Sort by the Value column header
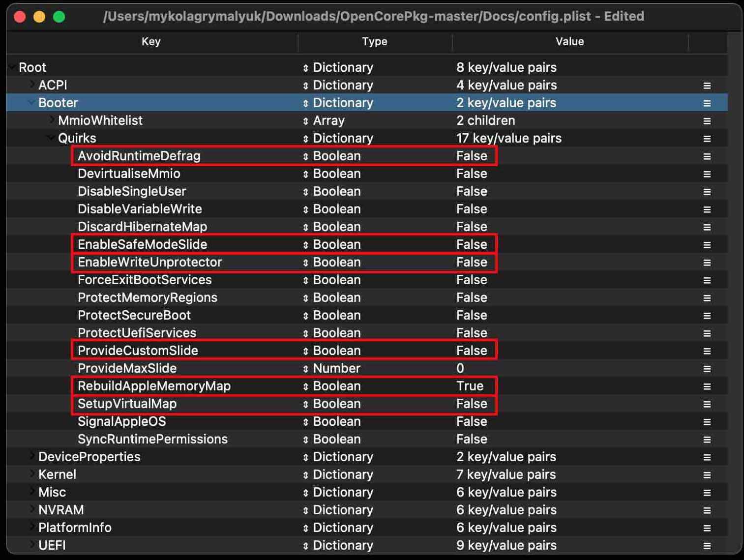This screenshot has height=560, width=744. click(570, 42)
